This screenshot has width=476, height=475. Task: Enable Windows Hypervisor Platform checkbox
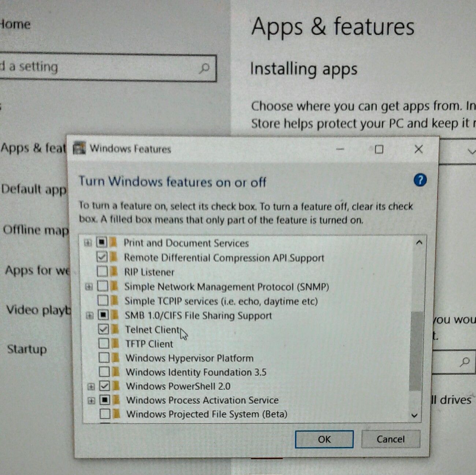coord(104,357)
